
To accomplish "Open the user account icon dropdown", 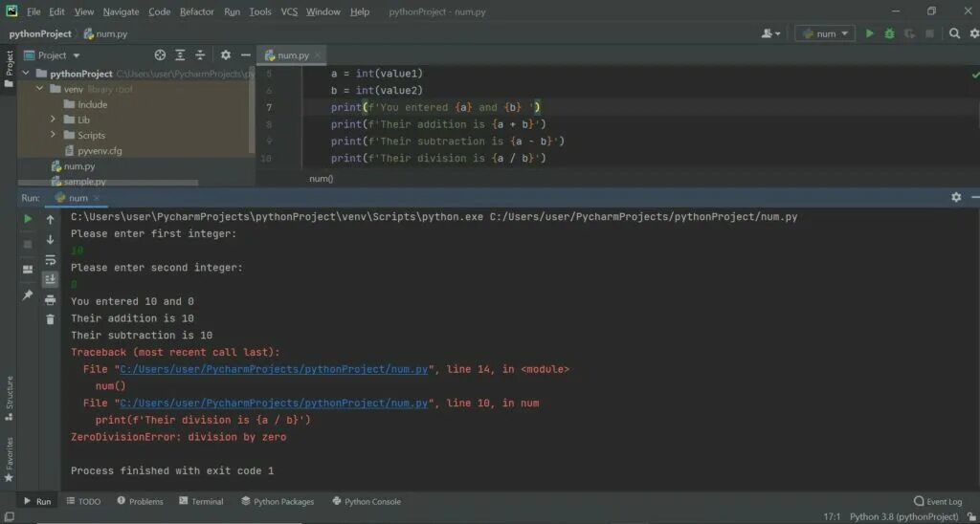I will tap(770, 33).
